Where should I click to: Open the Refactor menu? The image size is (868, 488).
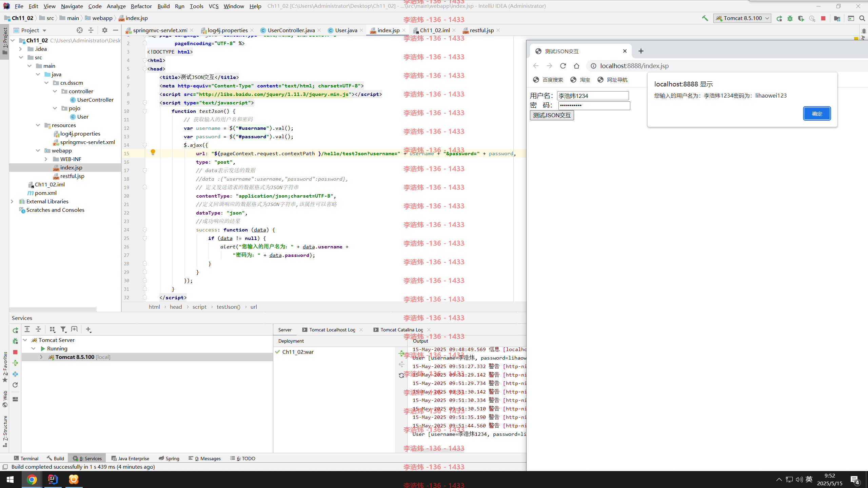coord(141,6)
